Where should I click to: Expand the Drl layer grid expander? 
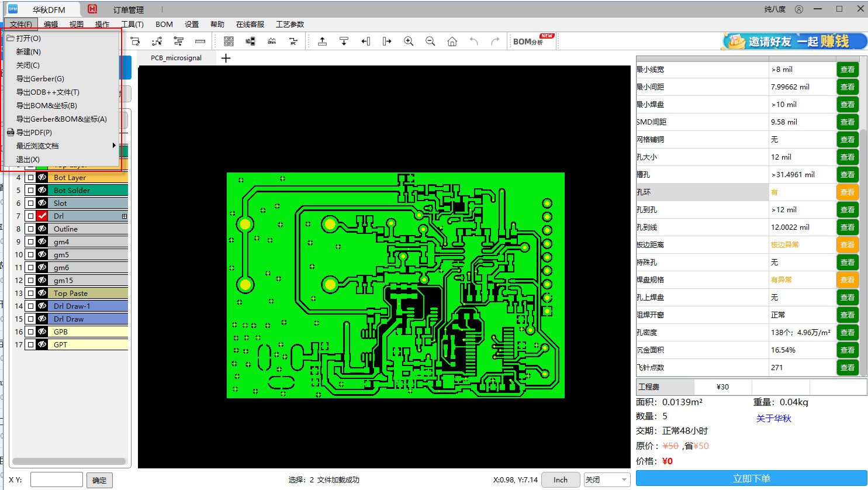click(x=124, y=216)
